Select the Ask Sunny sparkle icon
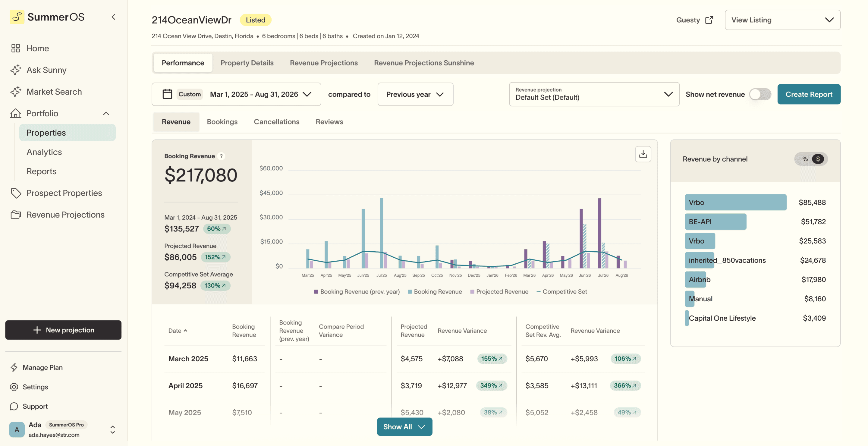 pyautogui.click(x=15, y=70)
